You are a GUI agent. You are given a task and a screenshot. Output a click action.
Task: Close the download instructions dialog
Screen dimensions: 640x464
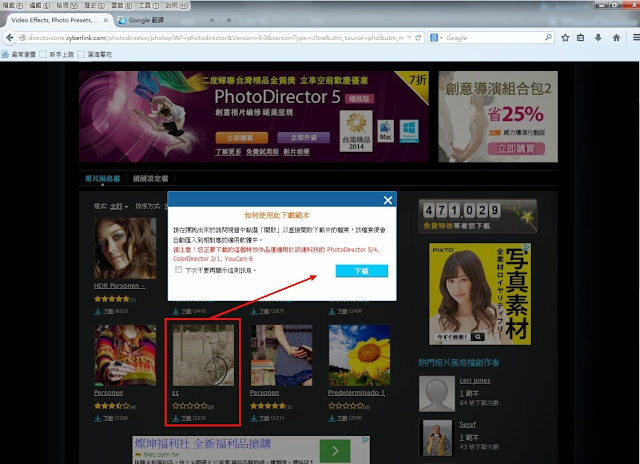388,200
